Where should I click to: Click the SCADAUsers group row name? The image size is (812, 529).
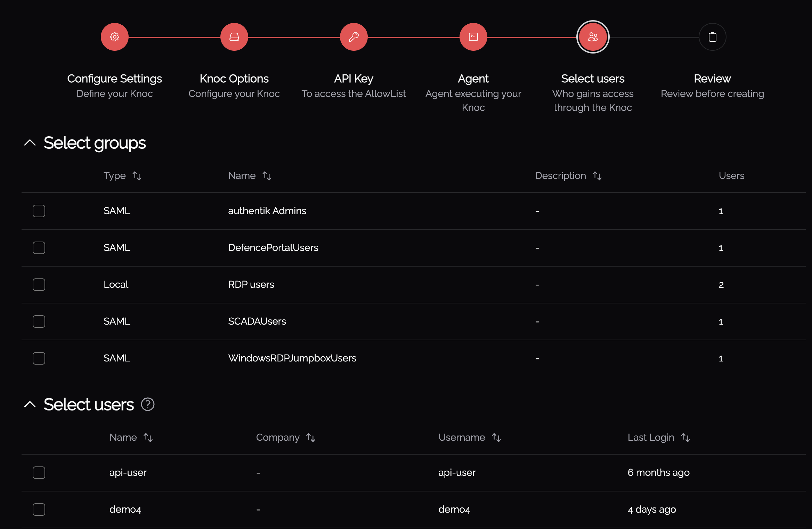(x=257, y=322)
